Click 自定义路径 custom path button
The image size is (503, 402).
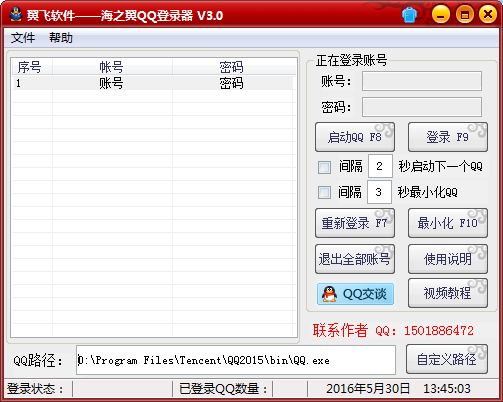[x=447, y=359]
